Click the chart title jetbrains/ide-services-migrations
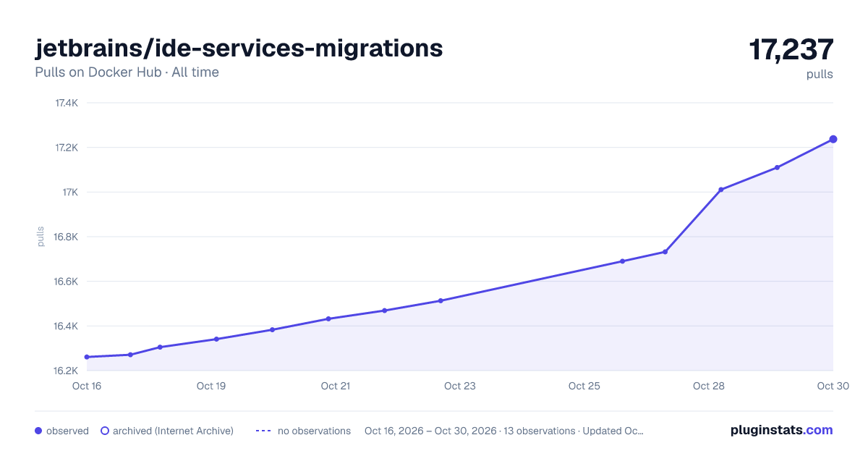 tap(239, 48)
